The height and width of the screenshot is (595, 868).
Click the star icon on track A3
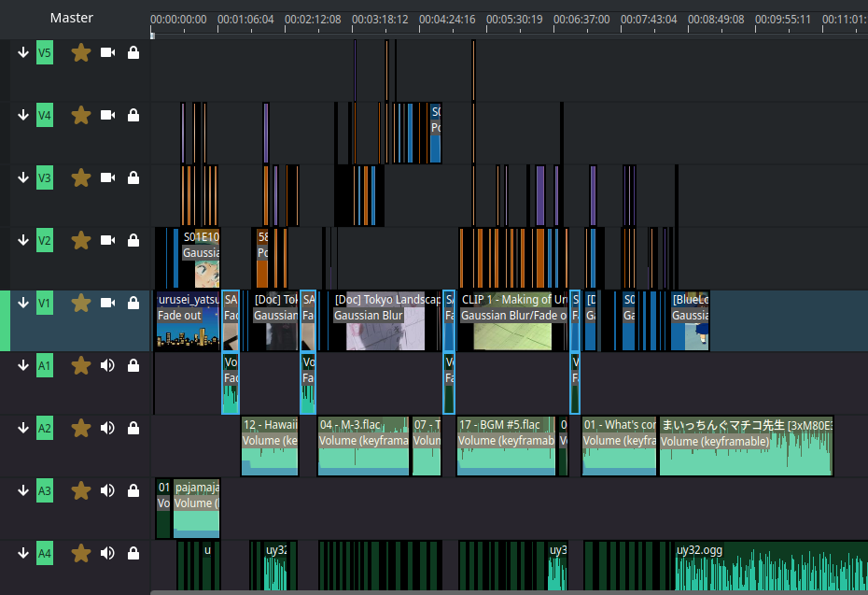click(81, 490)
